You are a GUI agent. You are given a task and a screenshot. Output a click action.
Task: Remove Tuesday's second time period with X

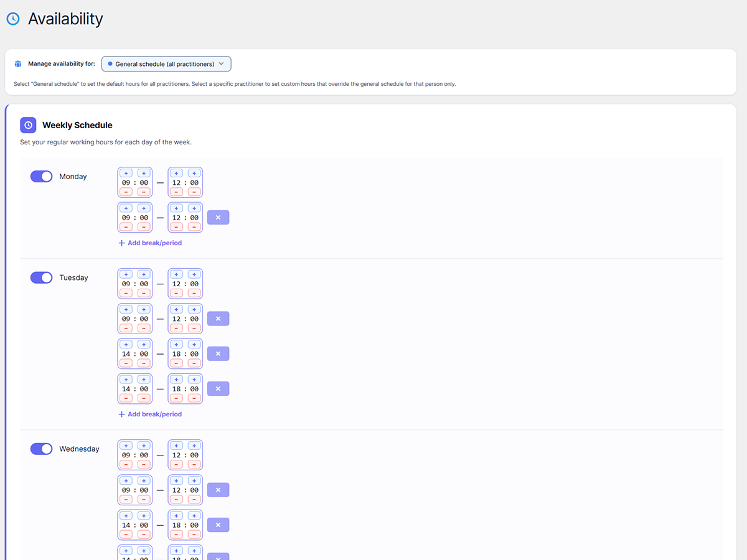pos(218,319)
